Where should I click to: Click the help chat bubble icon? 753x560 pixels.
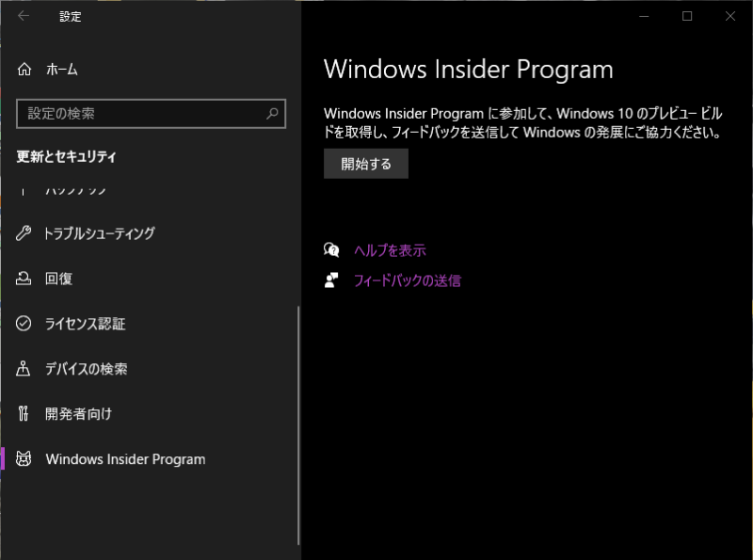pos(331,250)
